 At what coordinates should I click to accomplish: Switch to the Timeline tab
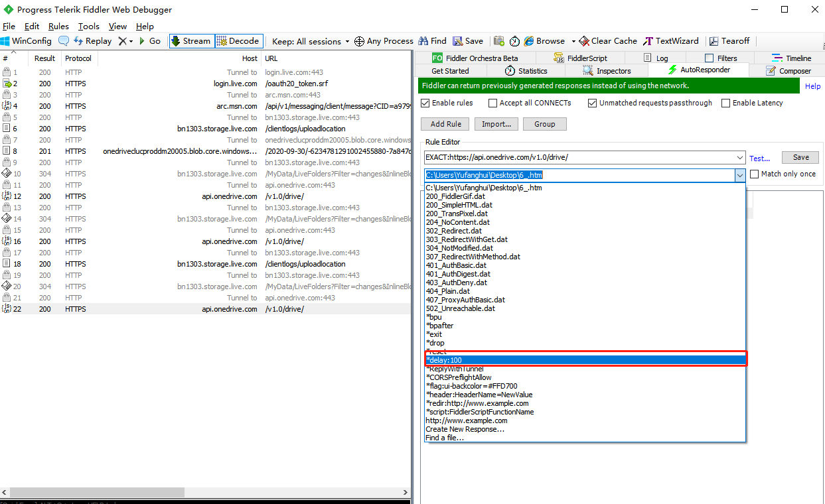coord(791,58)
